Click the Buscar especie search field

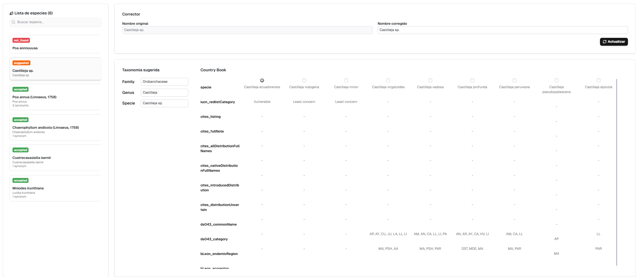coord(57,22)
